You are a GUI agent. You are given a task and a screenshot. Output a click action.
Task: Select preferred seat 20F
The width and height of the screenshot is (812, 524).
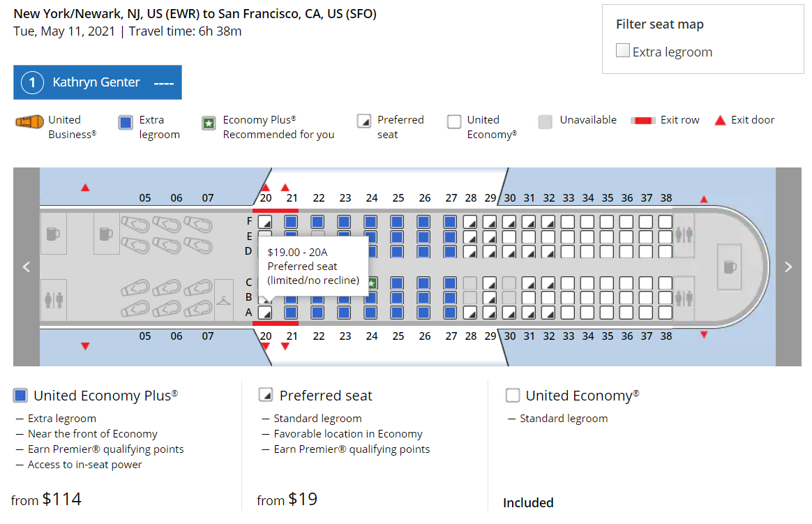[265, 221]
